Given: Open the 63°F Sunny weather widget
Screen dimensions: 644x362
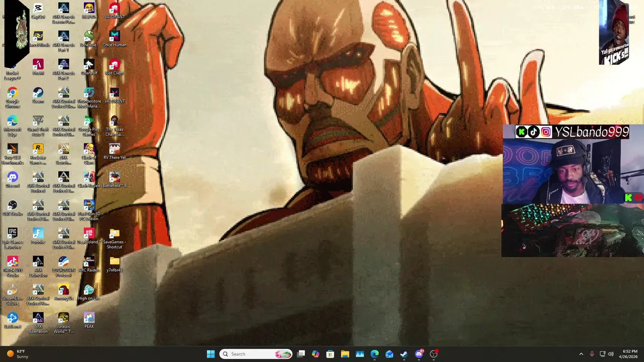Looking at the screenshot, I should [x=17, y=354].
